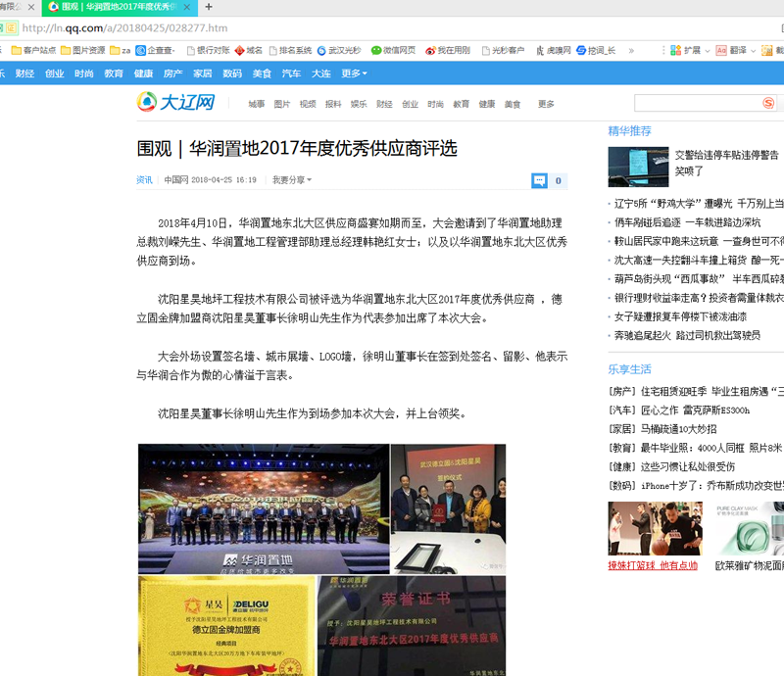Viewport: 784px width, 676px height.
Task: Open 娱乐 in 大辽网 site menu
Action: tap(359, 104)
